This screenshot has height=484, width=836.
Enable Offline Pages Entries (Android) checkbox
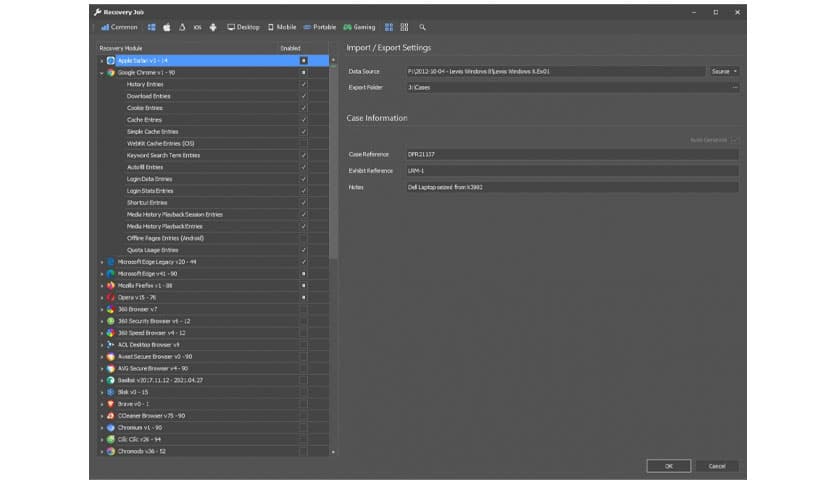[x=303, y=238]
